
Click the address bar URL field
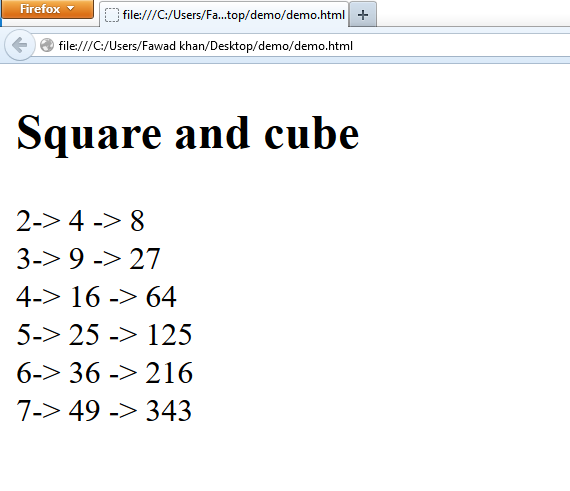pos(302,46)
